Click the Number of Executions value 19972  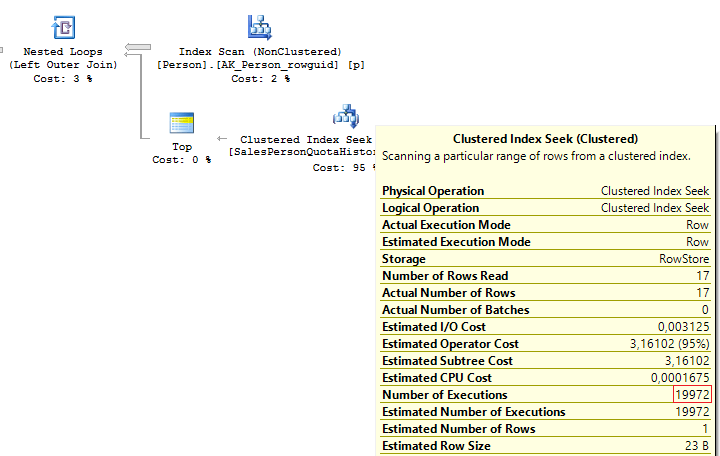point(692,394)
